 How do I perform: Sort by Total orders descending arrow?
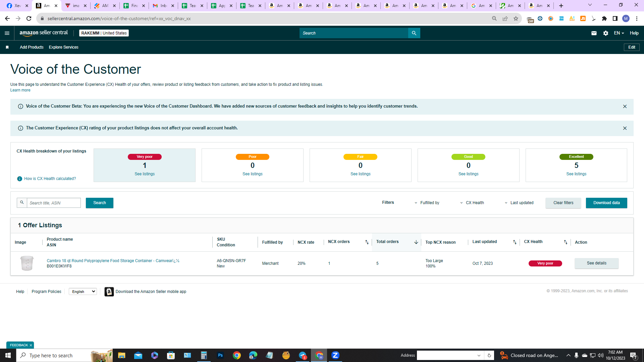point(416,242)
